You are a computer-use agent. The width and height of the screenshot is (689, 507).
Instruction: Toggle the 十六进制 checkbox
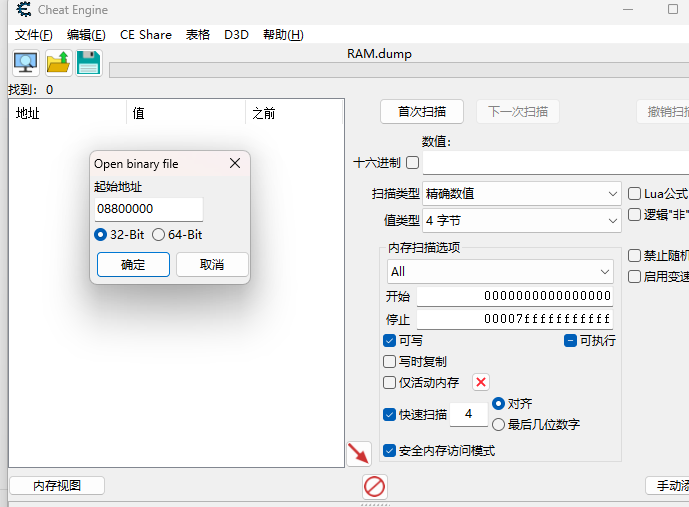pyautogui.click(x=412, y=162)
